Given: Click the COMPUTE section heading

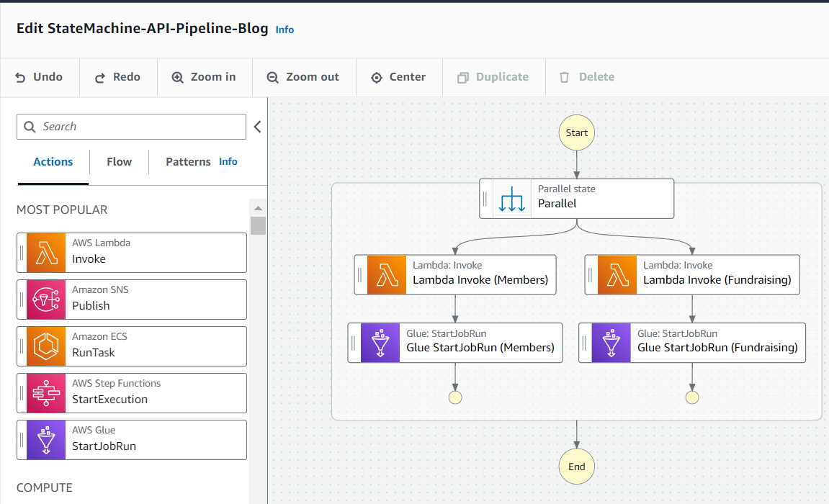Looking at the screenshot, I should coord(45,487).
